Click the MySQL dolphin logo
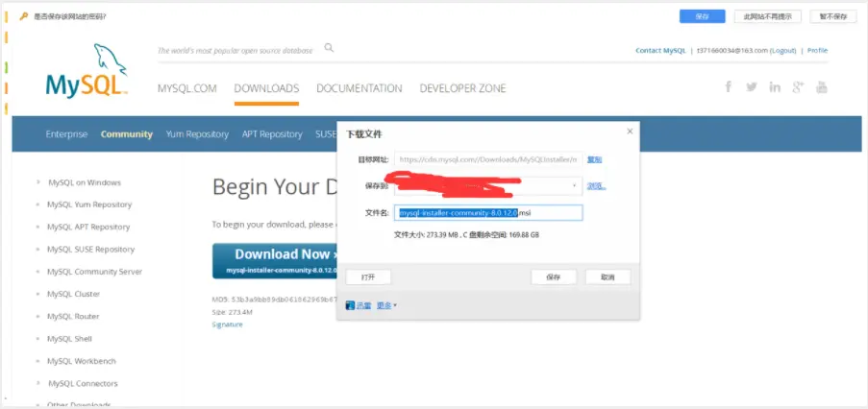This screenshot has width=868, height=409. (87, 71)
